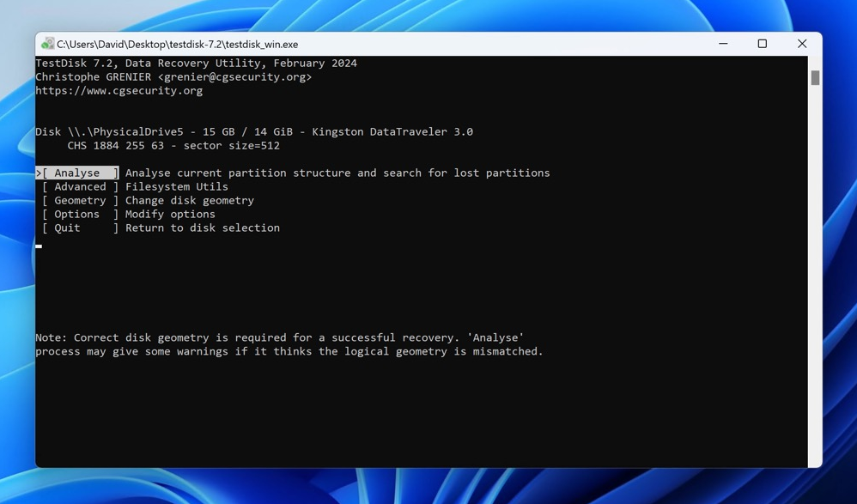Click the TestDisk icon in the title bar
857x504 pixels.
[47, 44]
